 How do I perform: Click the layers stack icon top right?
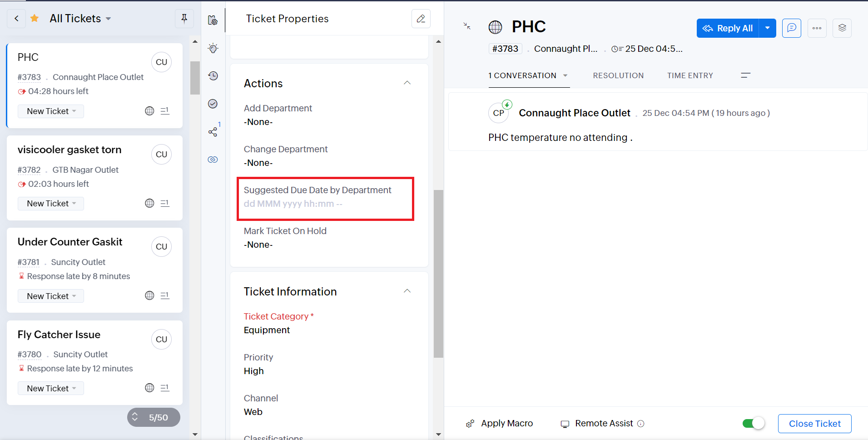(842, 28)
